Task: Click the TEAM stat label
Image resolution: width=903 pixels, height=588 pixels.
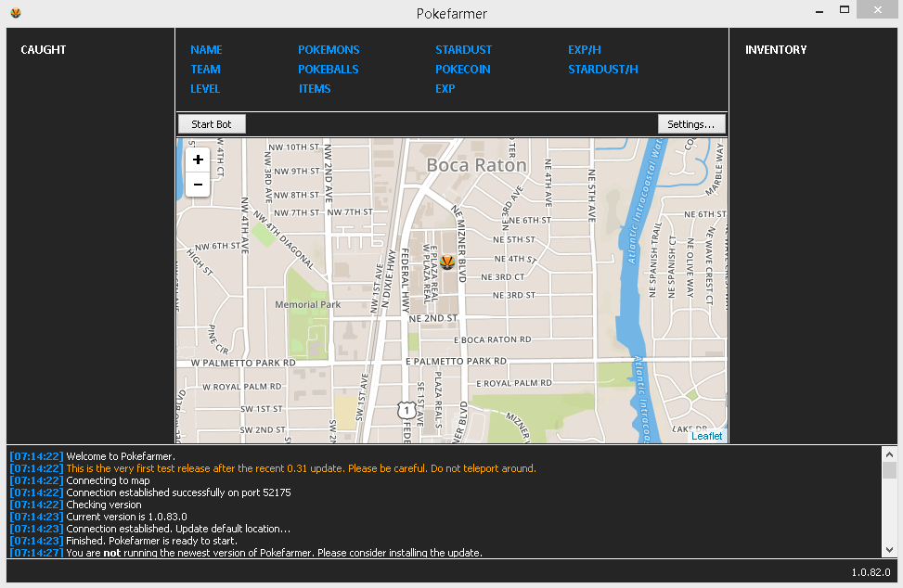Action: pos(206,70)
